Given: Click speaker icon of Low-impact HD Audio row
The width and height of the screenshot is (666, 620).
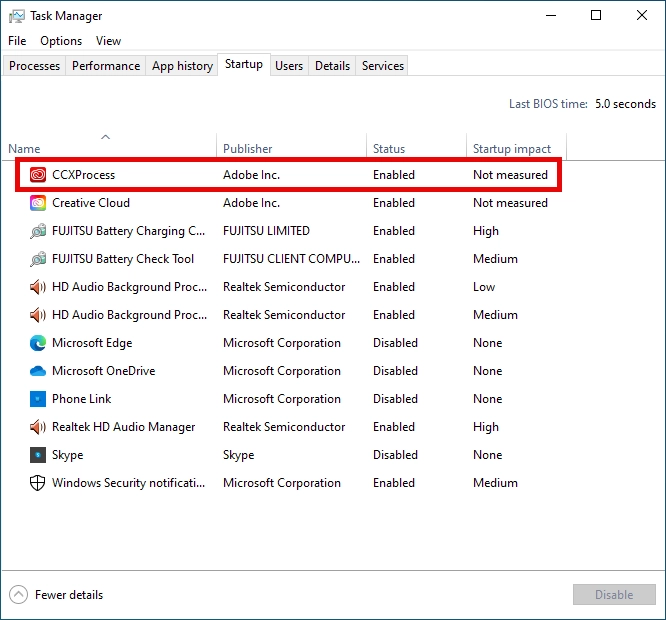Looking at the screenshot, I should 38,287.
